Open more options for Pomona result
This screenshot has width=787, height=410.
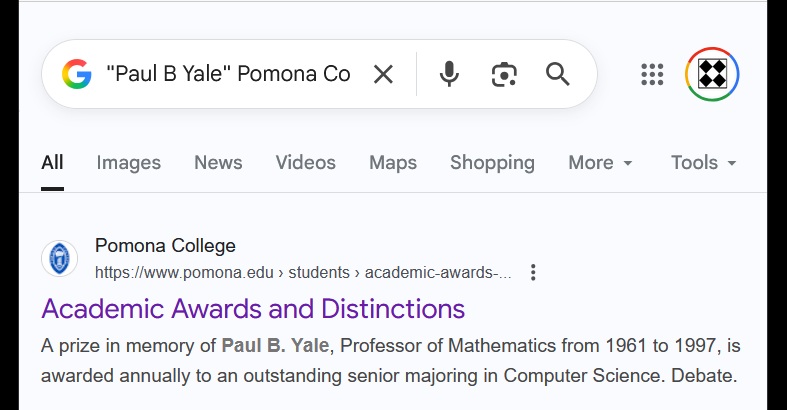point(533,272)
